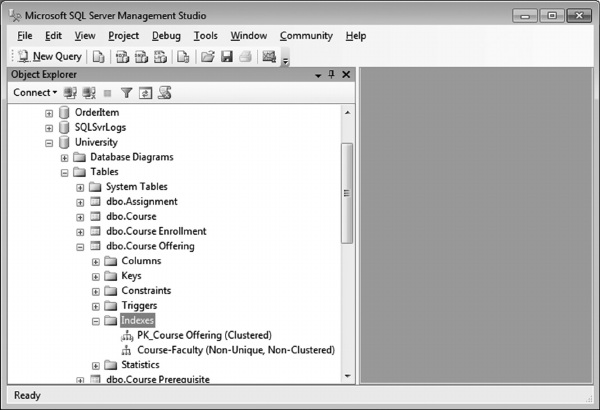This screenshot has height=410, width=600.
Task: Select the PK_Course Offering (Clustered) index
Action: click(204, 335)
